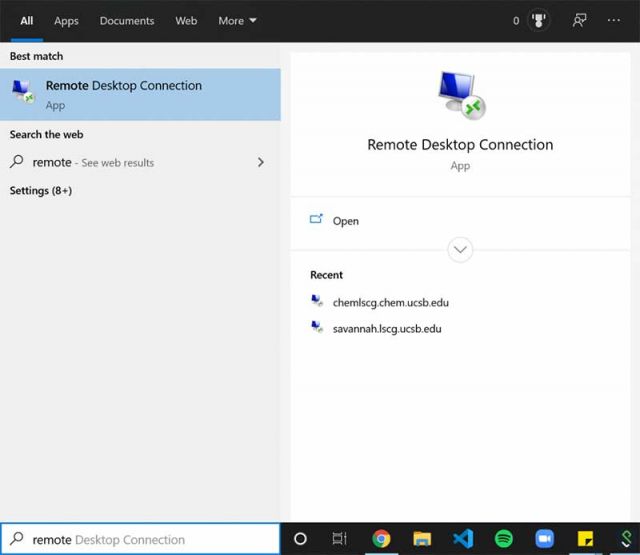Viewport: 640px width, 555px height.
Task: Click the Search the web heading
Action: [47, 135]
